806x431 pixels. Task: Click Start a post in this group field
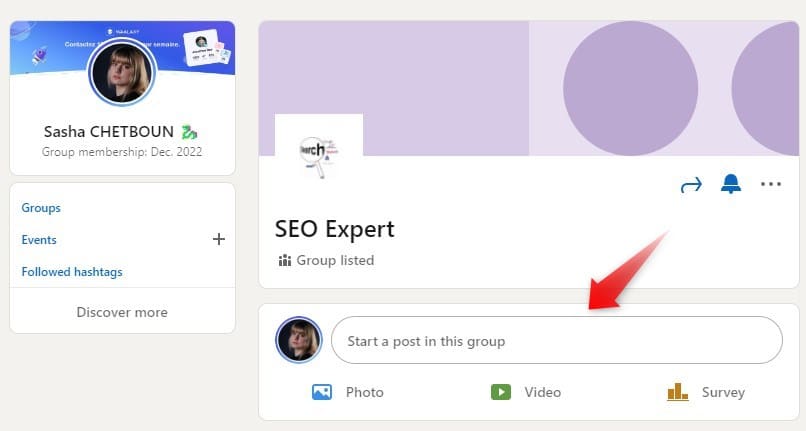[557, 340]
